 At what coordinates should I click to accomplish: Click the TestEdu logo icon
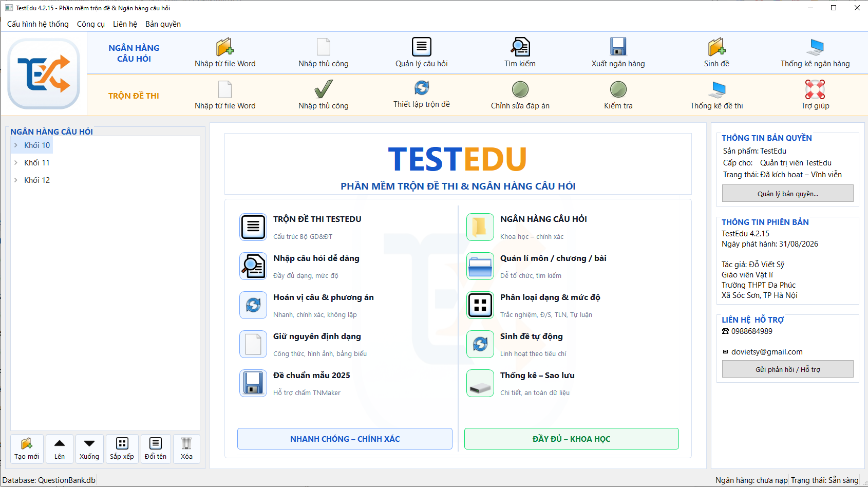(x=44, y=73)
